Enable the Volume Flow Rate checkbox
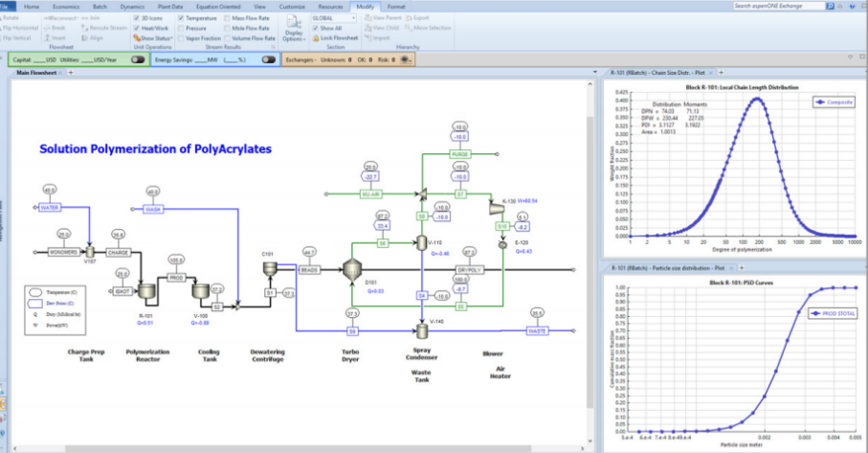Image resolution: width=868 pixels, height=453 pixels. 228,38
